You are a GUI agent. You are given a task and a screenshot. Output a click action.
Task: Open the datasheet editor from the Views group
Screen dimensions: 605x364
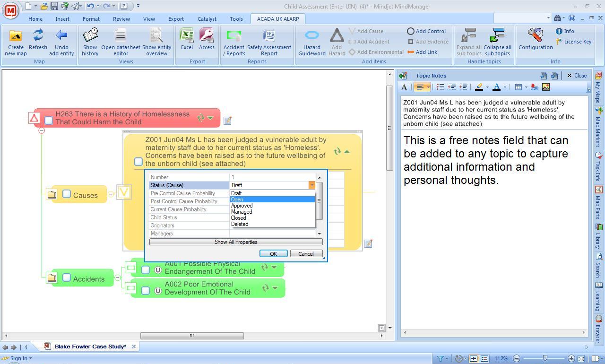click(120, 42)
